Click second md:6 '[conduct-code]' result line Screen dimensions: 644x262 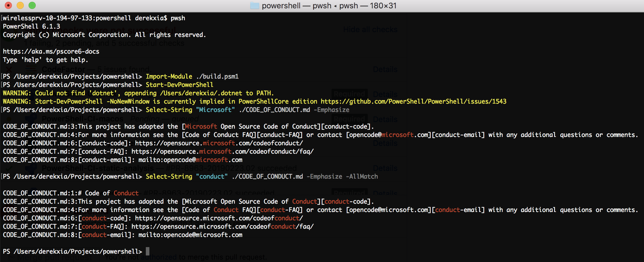[153, 218]
